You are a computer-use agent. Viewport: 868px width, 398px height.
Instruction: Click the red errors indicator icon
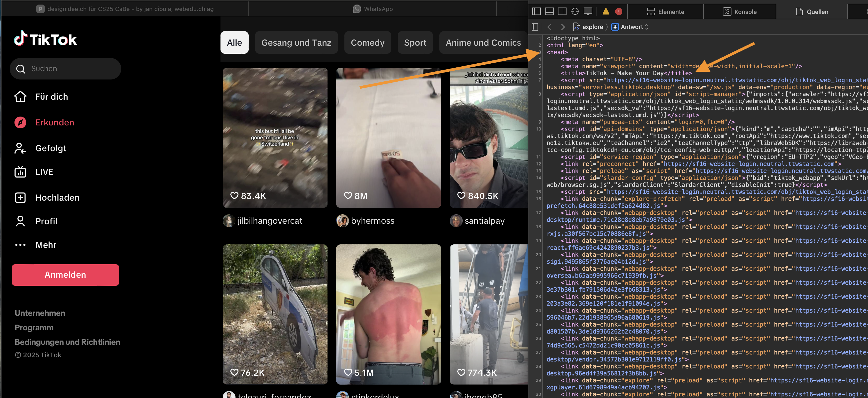pos(619,12)
